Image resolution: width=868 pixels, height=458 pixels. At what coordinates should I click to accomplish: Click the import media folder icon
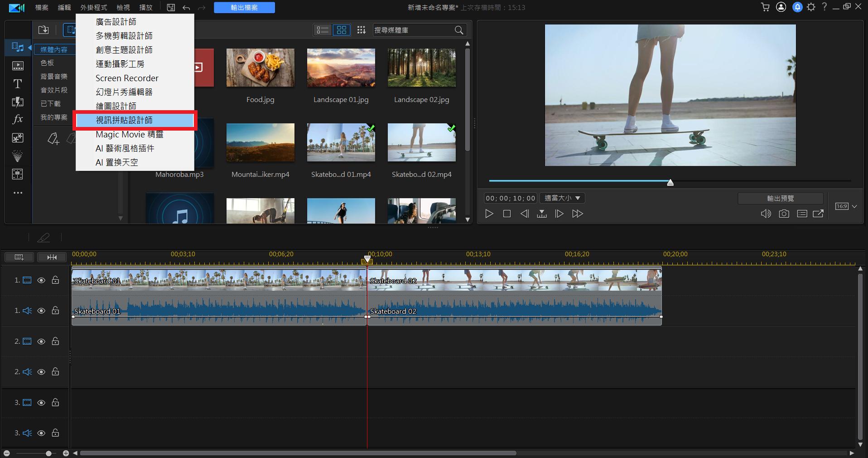pos(43,30)
